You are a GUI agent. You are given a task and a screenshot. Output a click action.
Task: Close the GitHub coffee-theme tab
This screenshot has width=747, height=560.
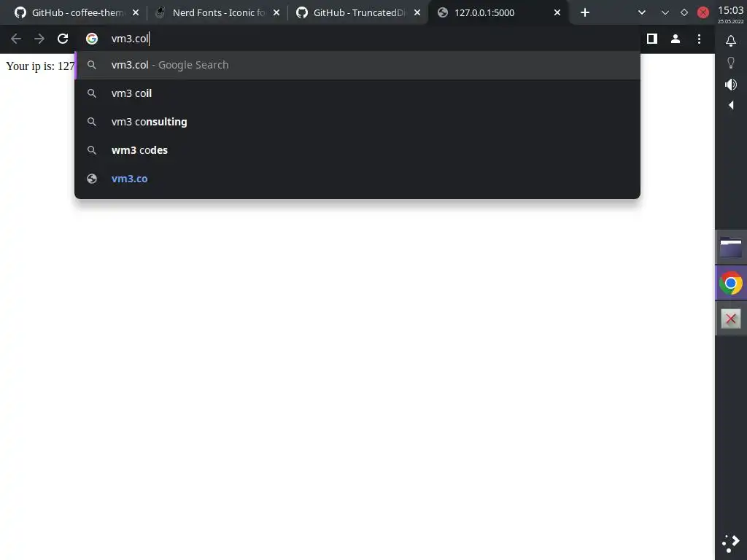pyautogui.click(x=136, y=13)
